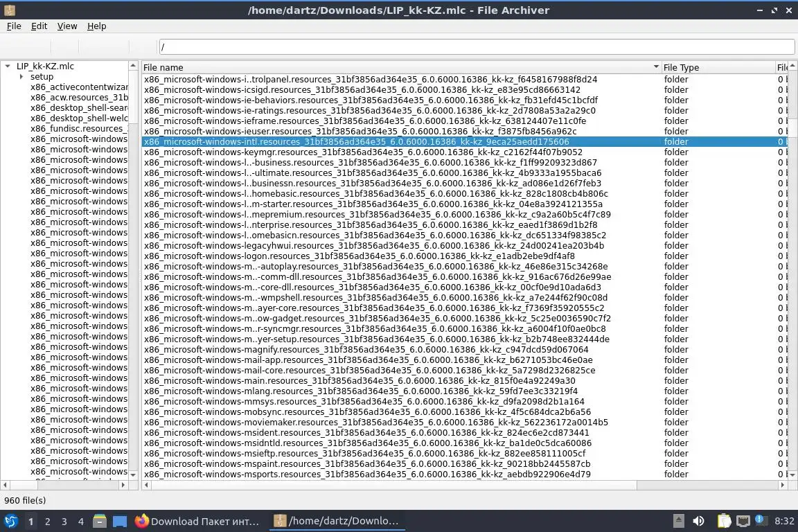The image size is (798, 532).
Task: Select the mobsync.resources folder row
Action: 465,412
